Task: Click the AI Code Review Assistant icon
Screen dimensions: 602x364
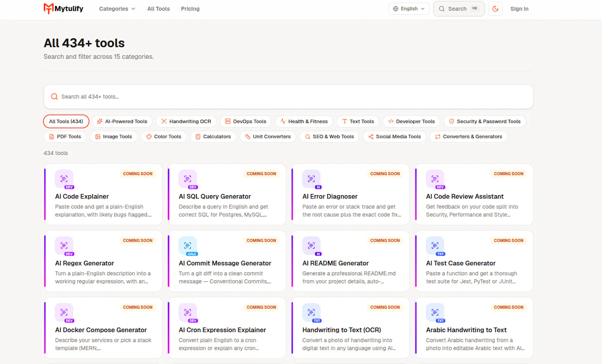Action: (x=435, y=179)
